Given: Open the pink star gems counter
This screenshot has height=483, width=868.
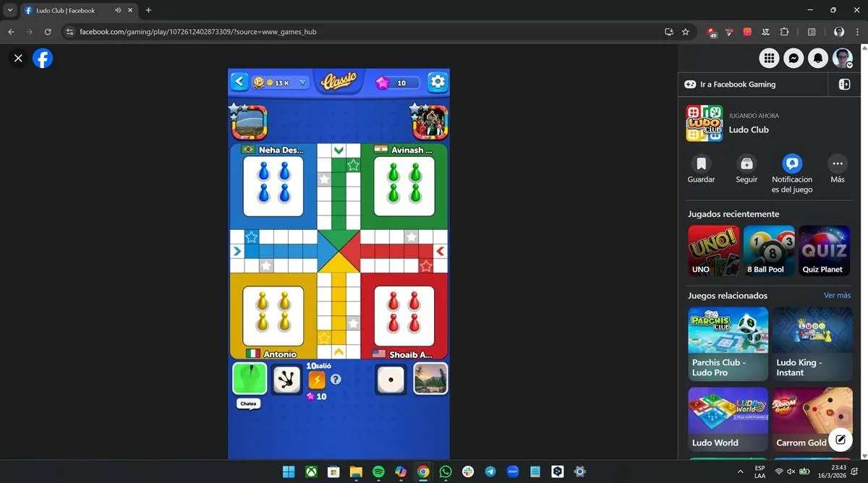Looking at the screenshot, I should point(396,82).
